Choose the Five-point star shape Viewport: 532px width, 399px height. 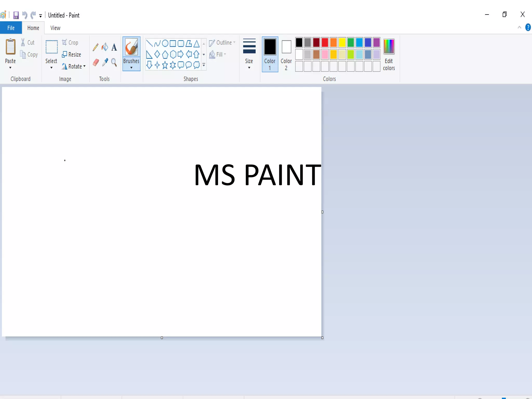click(165, 65)
